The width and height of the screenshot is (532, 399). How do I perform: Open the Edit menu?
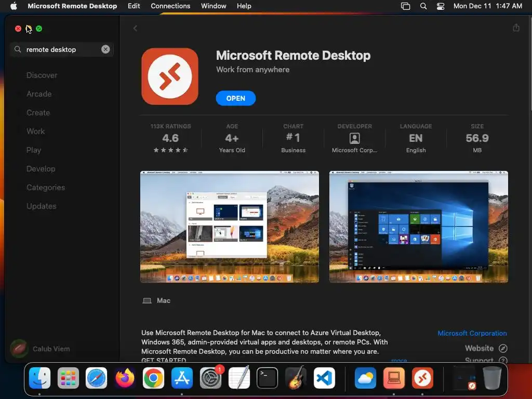pyautogui.click(x=134, y=6)
